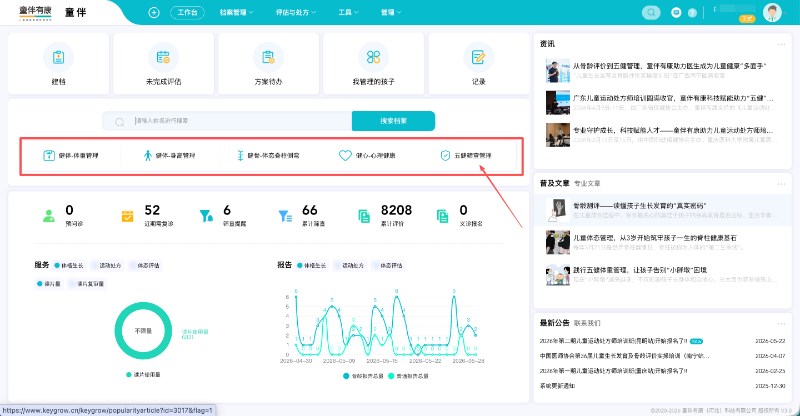Open the hand X-ray thumbnail article
Viewport: 800px width, 416px height.
point(558,210)
